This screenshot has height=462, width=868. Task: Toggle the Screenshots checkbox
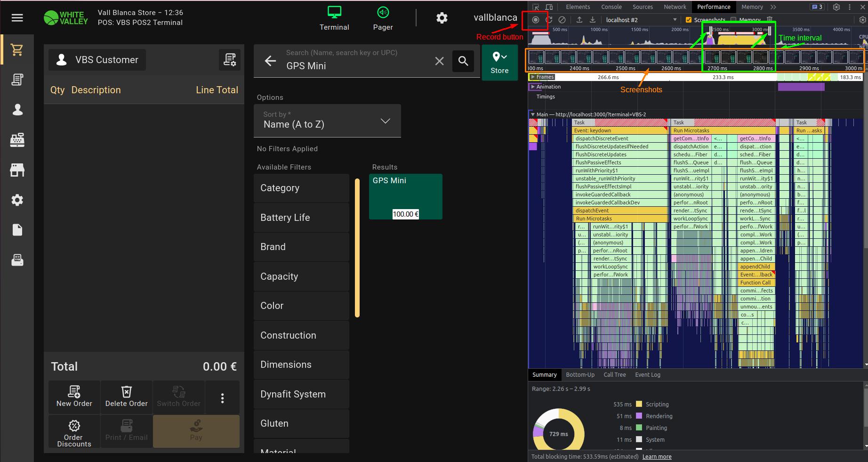tap(689, 20)
